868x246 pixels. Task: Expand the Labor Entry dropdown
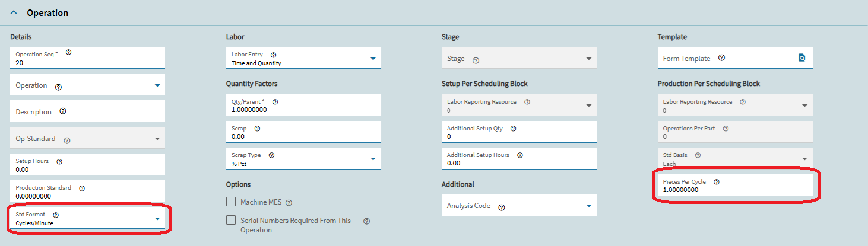click(303, 58)
